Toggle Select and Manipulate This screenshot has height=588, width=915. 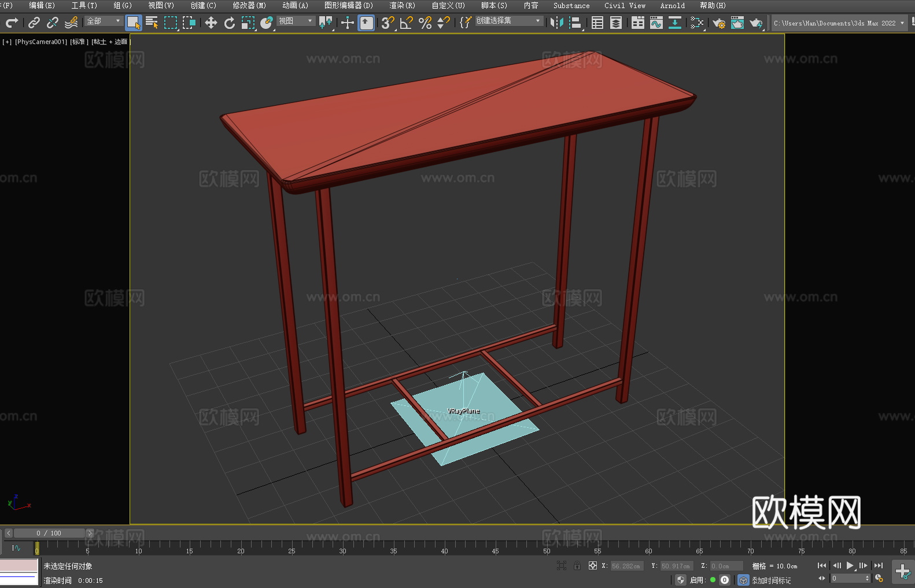point(348,23)
